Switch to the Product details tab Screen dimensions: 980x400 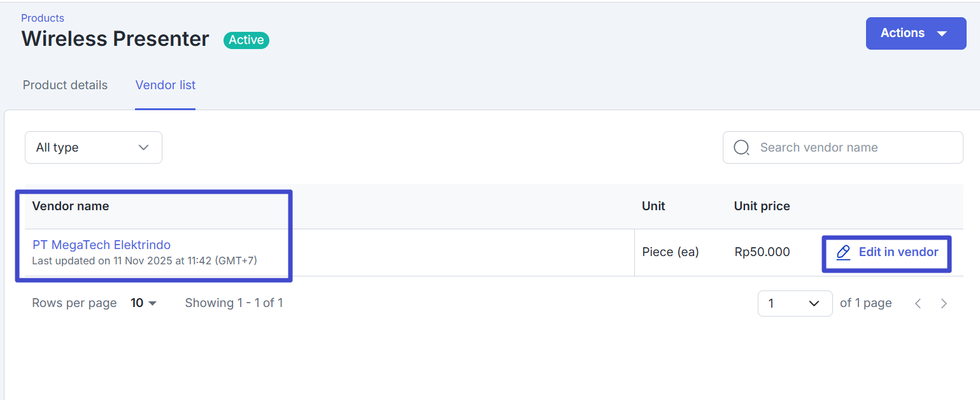65,85
